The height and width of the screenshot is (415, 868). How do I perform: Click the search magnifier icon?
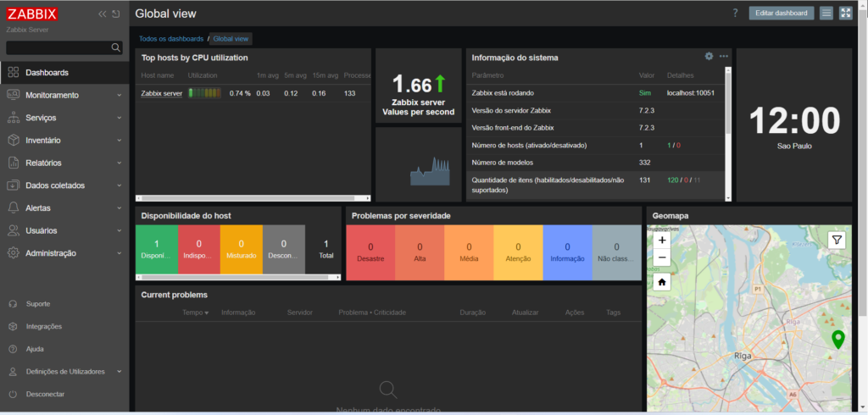[115, 47]
